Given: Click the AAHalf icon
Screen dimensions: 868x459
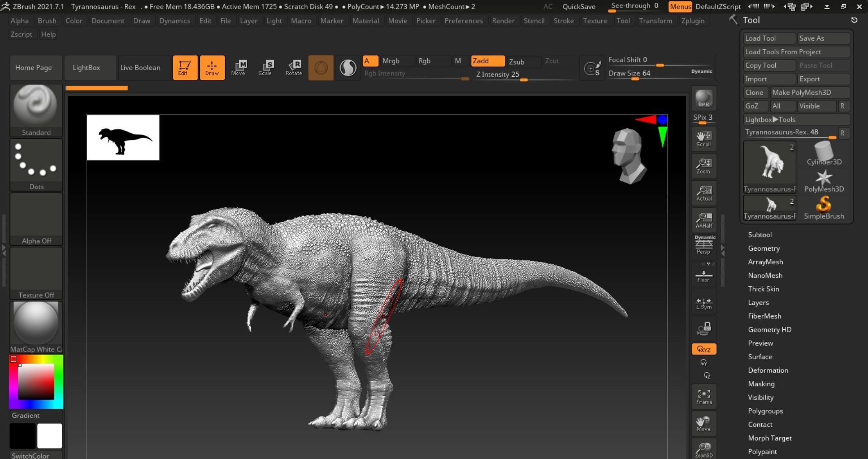Looking at the screenshot, I should (704, 220).
